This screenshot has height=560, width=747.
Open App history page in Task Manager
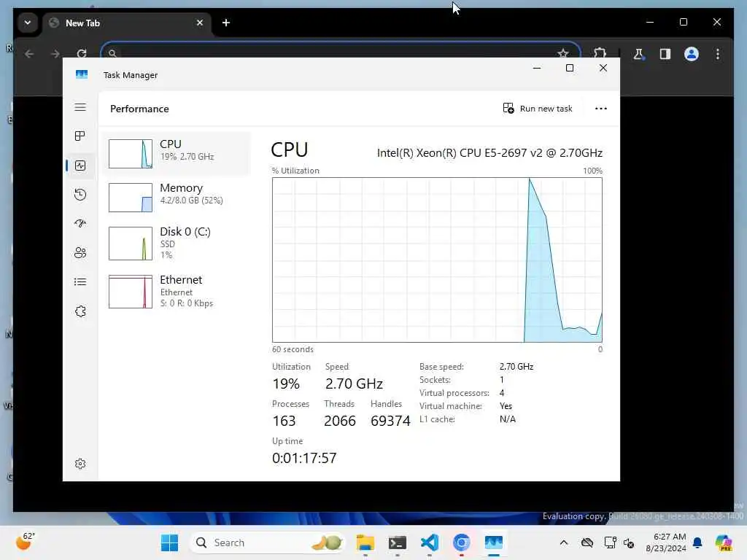pyautogui.click(x=80, y=194)
